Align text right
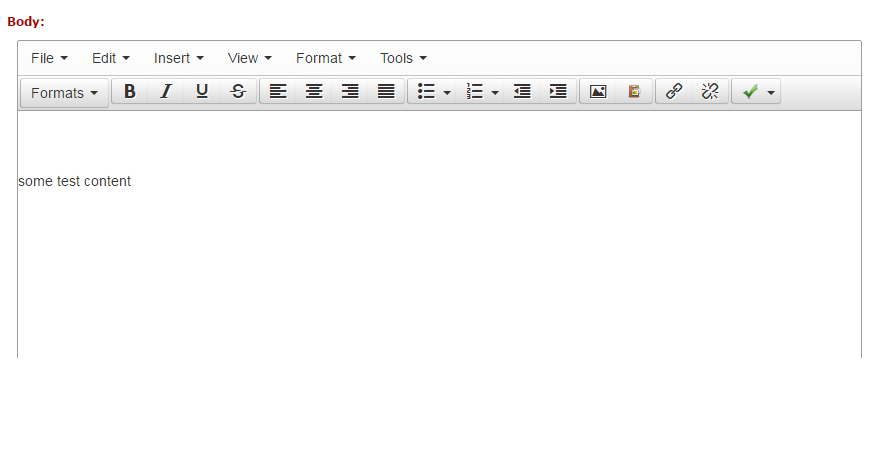 pyautogui.click(x=350, y=91)
